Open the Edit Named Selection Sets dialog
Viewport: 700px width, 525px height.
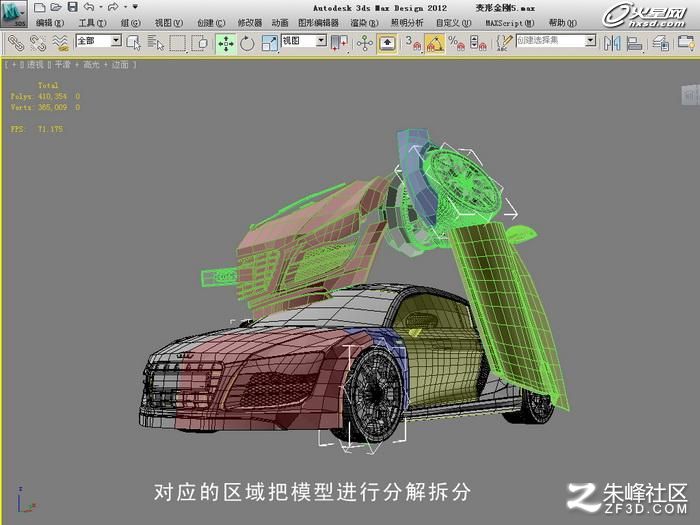click(x=504, y=43)
